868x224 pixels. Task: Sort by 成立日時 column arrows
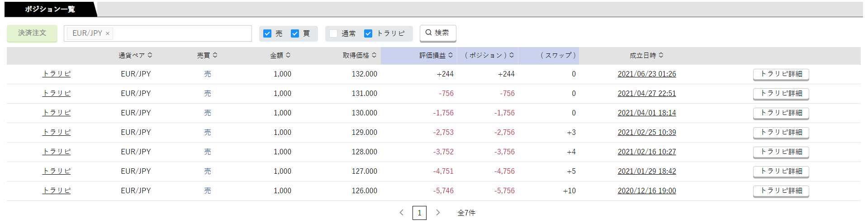661,55
